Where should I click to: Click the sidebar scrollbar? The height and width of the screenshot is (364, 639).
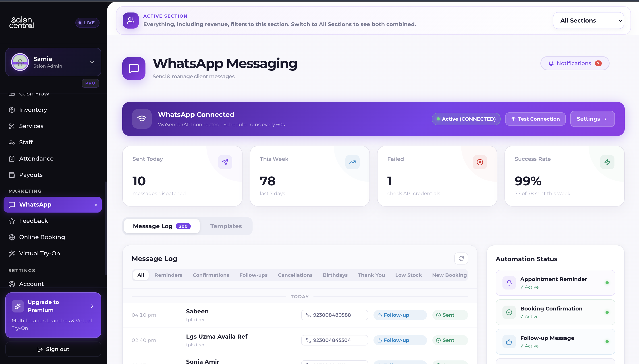pyautogui.click(x=106, y=228)
